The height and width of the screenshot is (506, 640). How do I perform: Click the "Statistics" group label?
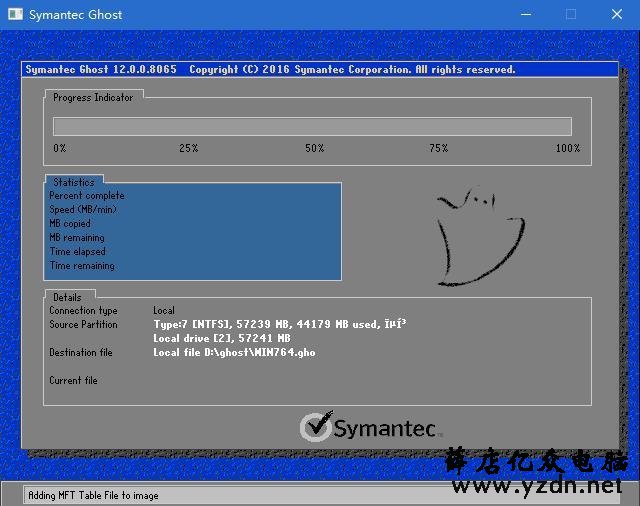74,182
